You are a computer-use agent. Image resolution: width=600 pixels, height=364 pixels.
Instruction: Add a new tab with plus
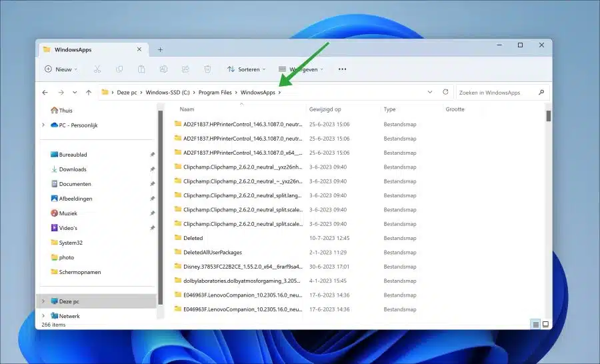click(160, 49)
